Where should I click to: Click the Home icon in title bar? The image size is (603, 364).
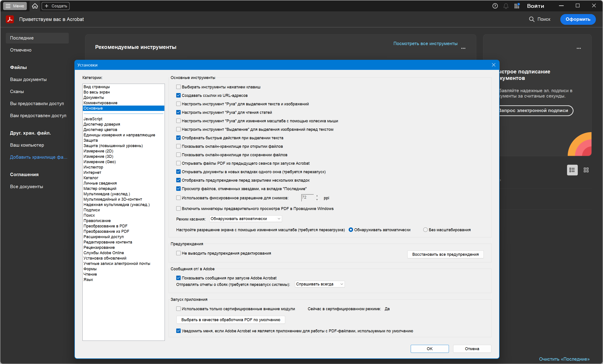(35, 6)
